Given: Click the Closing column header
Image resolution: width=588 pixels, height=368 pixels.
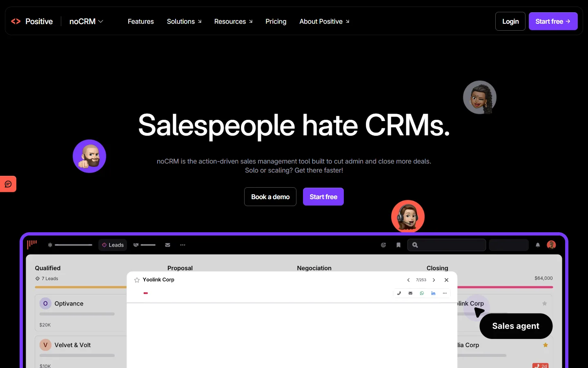Looking at the screenshot, I should (x=437, y=268).
